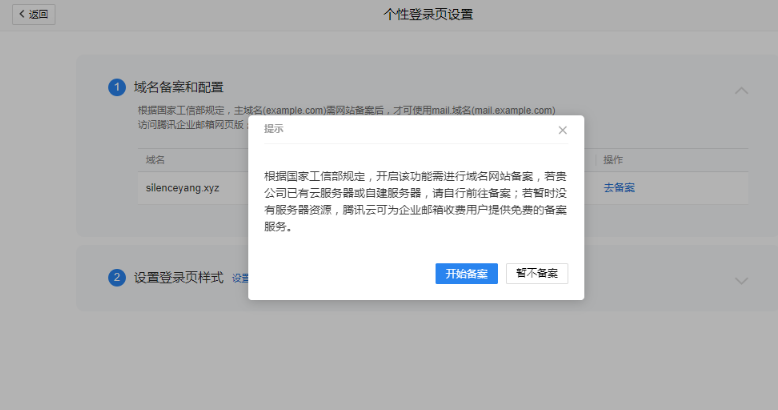Click the step 1 number badge
Screen dimensions: 778x410
click(117, 88)
